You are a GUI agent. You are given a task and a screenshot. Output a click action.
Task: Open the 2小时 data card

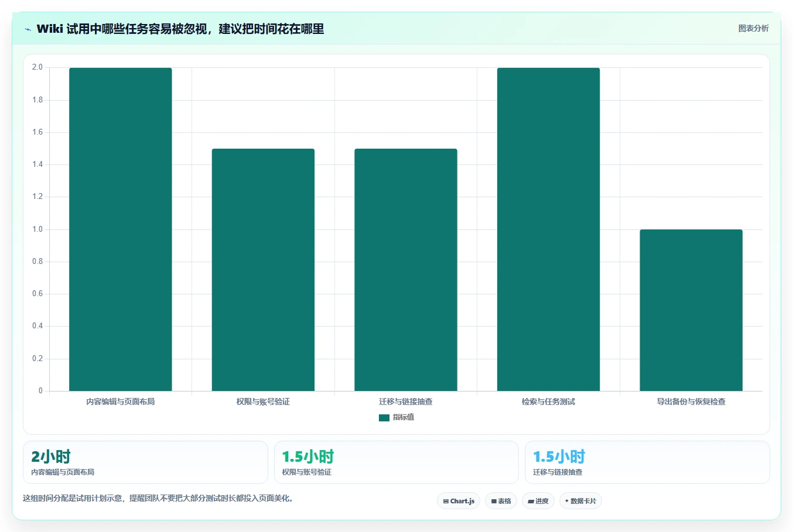click(145, 462)
